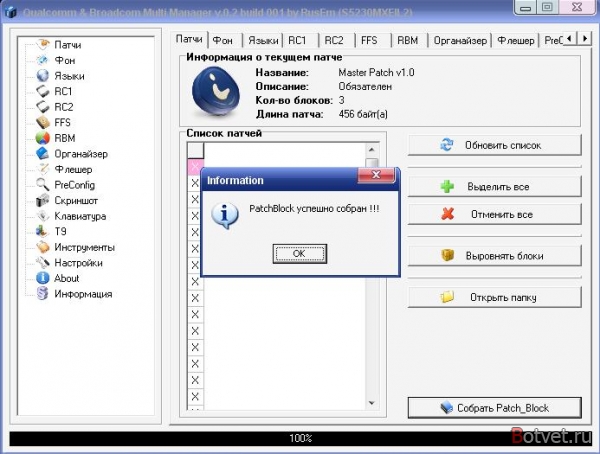Click the Выровнять блоки button label
The height and width of the screenshot is (454, 600).
point(504,256)
